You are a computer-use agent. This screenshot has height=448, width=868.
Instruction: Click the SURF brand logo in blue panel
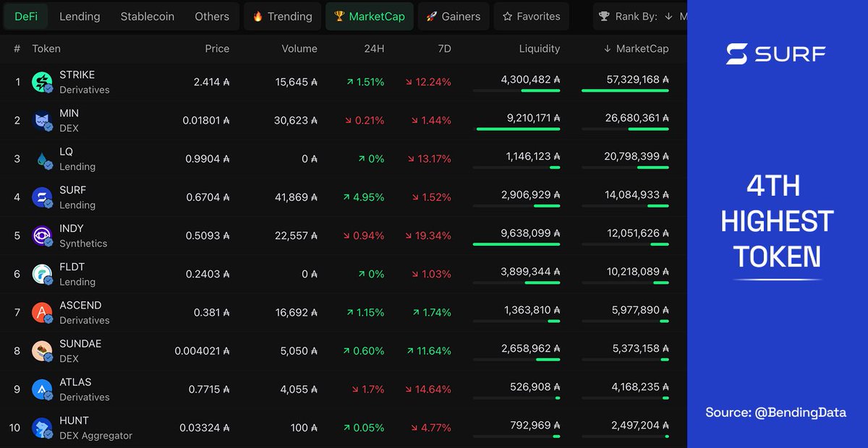click(776, 53)
